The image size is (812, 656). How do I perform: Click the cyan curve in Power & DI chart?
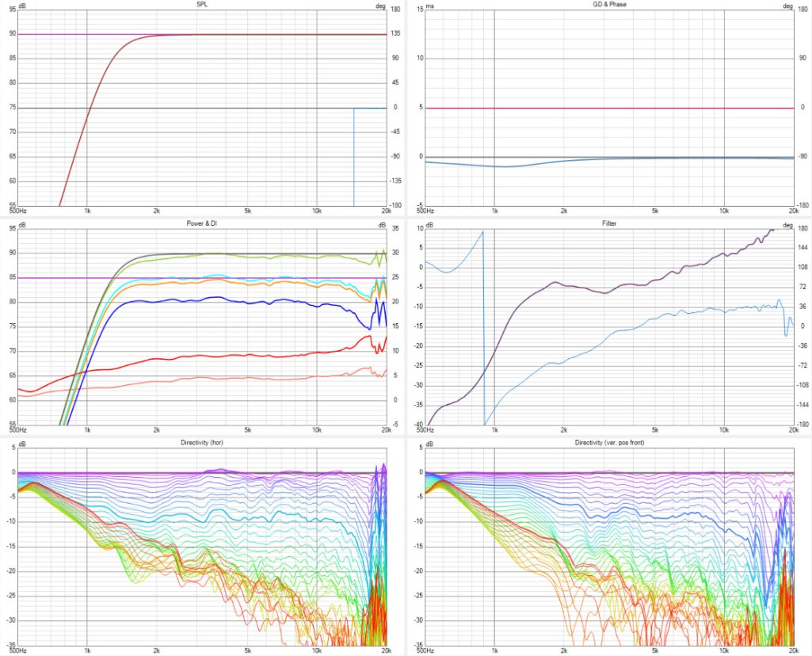click(238, 277)
